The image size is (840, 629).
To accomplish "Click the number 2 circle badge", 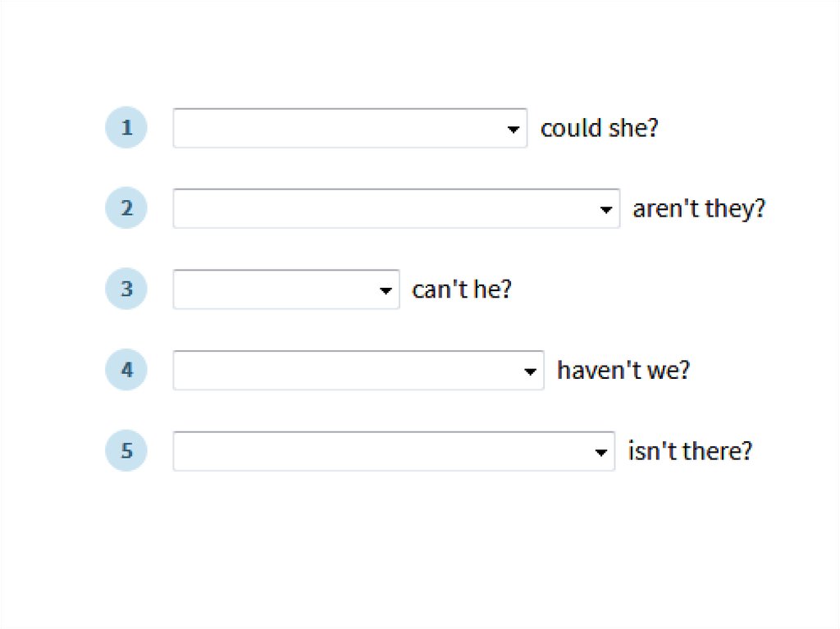I will point(126,208).
